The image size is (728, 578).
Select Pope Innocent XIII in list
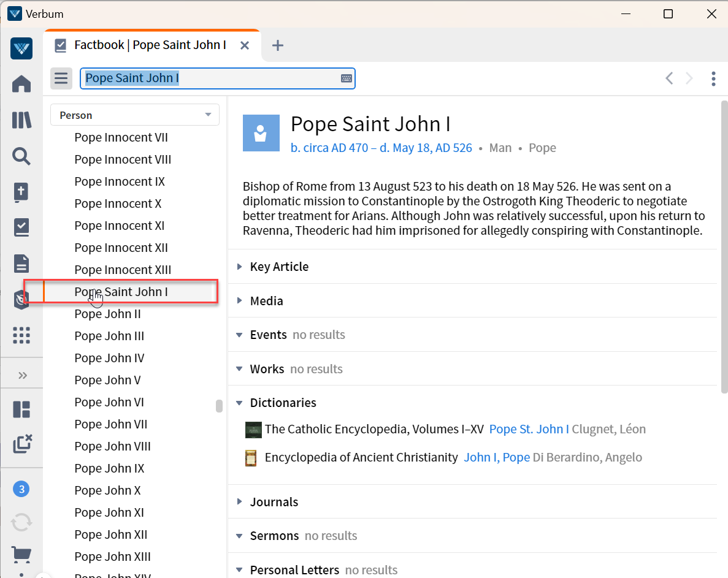[123, 270]
